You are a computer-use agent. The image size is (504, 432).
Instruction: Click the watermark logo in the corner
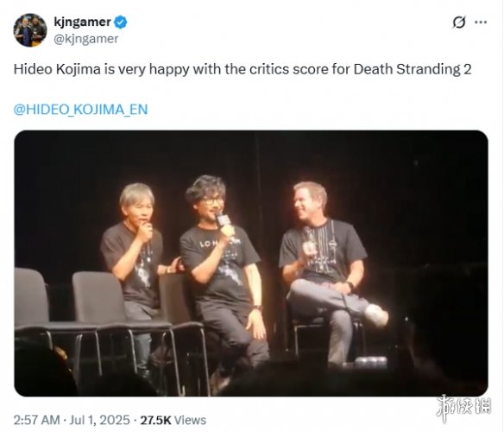click(x=463, y=408)
